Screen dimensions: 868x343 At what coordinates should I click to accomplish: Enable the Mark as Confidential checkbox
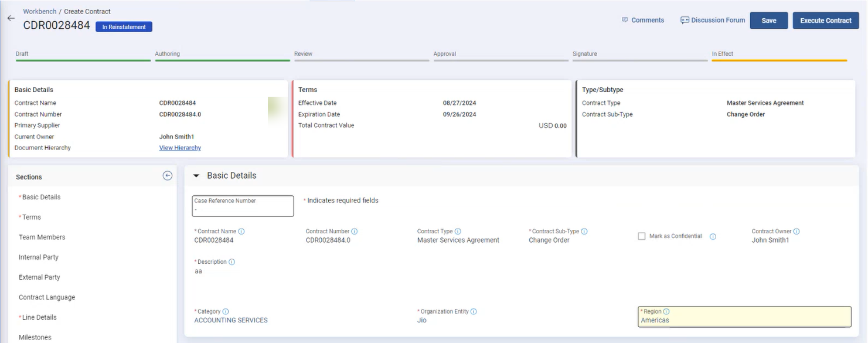[642, 236]
